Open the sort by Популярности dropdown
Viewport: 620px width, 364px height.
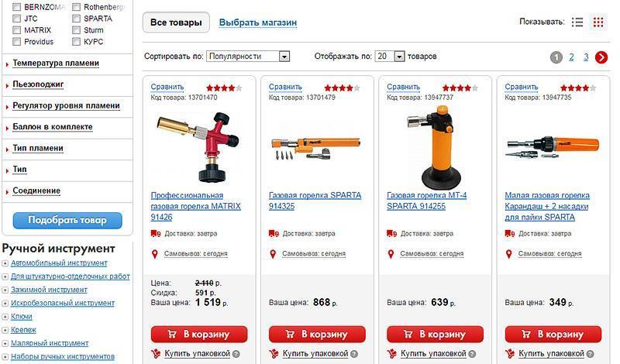[248, 57]
